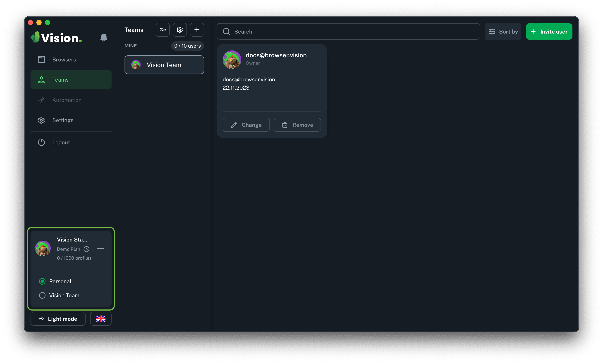
Task: Click the key icon next to Teams
Action: pyautogui.click(x=163, y=30)
